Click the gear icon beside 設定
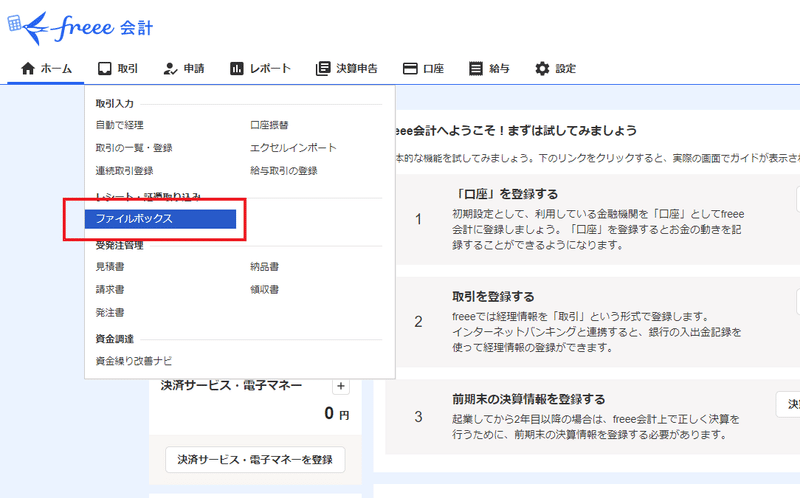Screen dimensions: 800x498 click(542, 68)
